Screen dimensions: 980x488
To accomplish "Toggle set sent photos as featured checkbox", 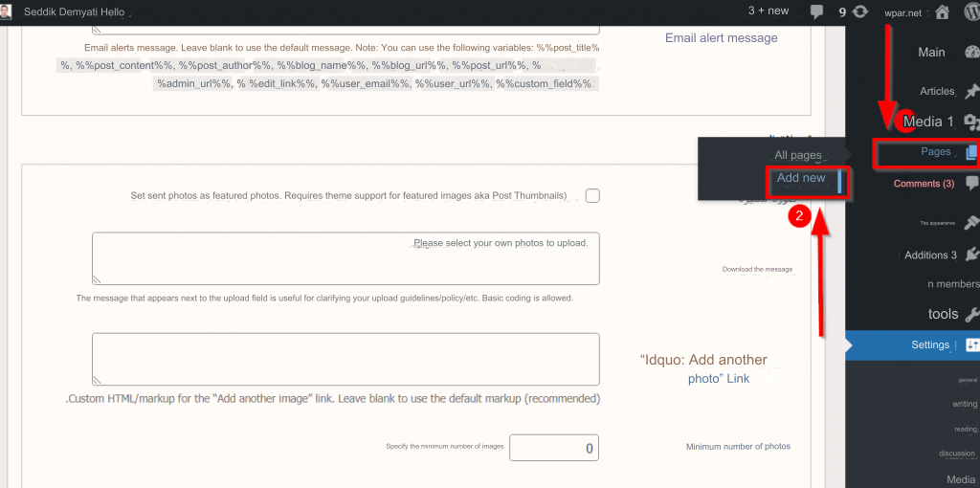I will (592, 195).
